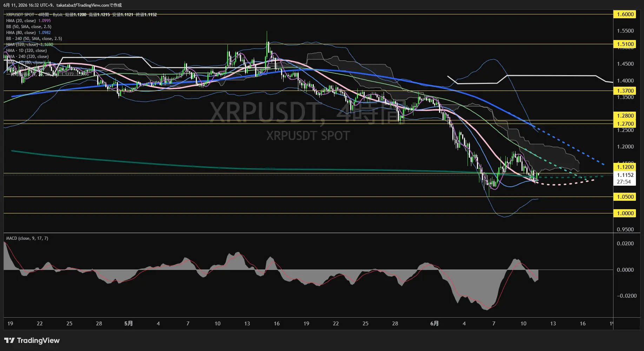Select the BB · 240 indicator legend row
The width and height of the screenshot is (644, 351).
click(34, 39)
